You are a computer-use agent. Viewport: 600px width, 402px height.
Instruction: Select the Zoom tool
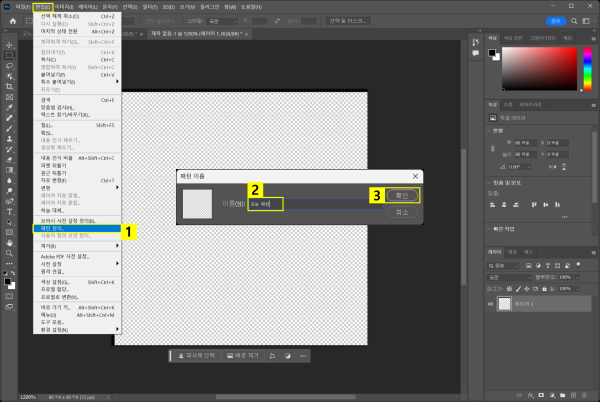coord(9,253)
